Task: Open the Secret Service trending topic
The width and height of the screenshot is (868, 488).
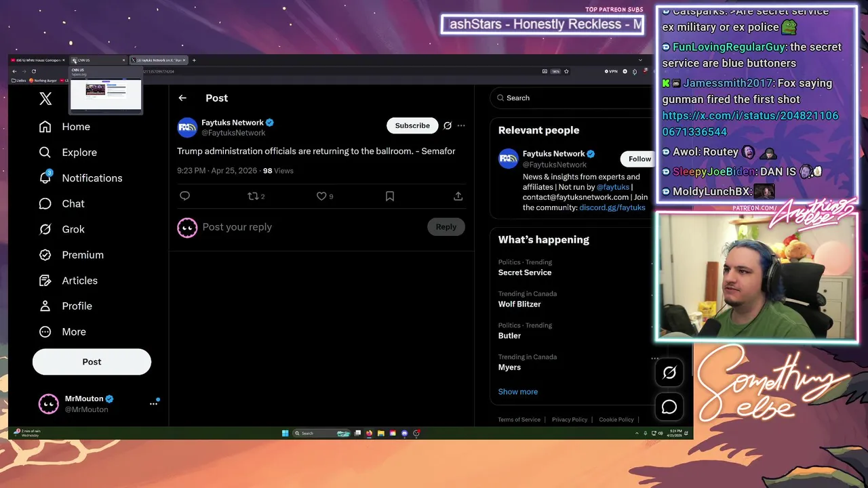Action: [x=525, y=272]
